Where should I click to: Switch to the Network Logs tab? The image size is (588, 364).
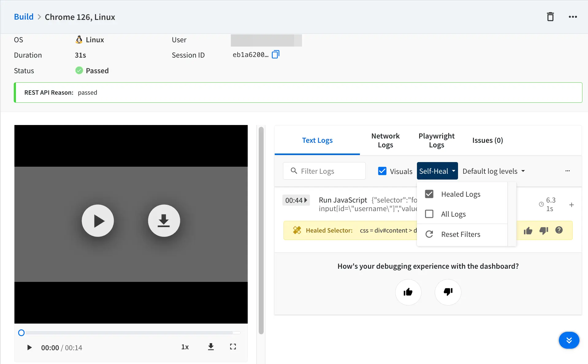385,140
